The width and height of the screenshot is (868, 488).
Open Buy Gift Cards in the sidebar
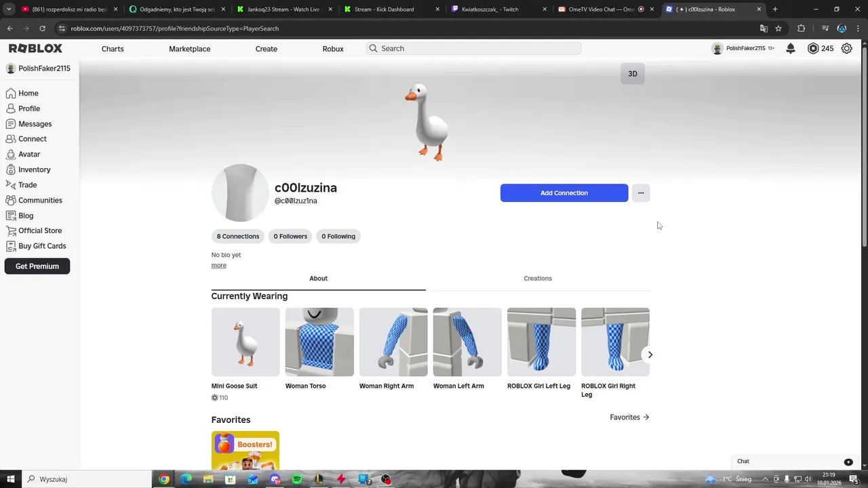point(36,246)
